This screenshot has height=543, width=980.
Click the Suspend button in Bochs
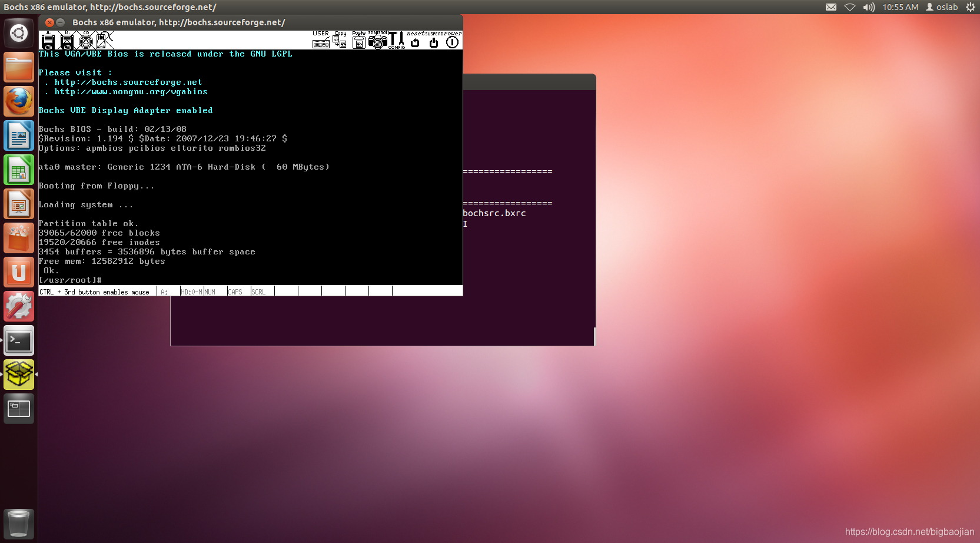[x=434, y=40]
